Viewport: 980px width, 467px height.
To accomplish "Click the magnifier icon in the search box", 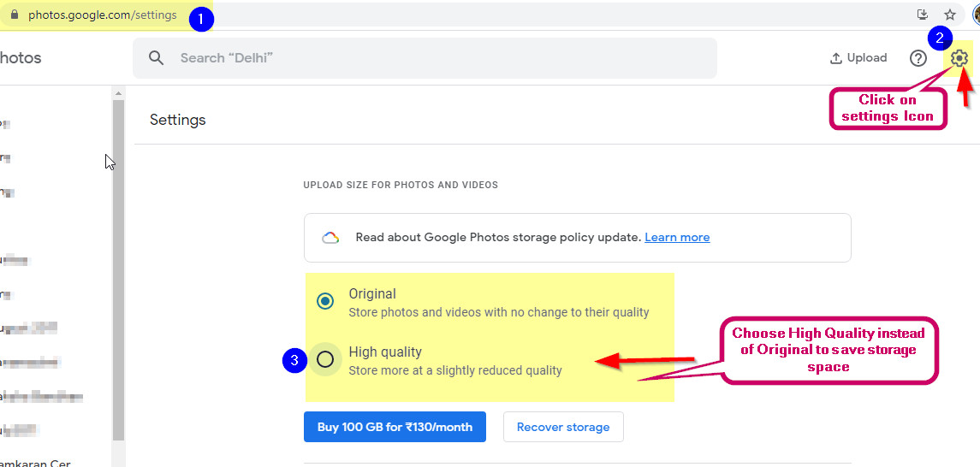I will pyautogui.click(x=157, y=58).
